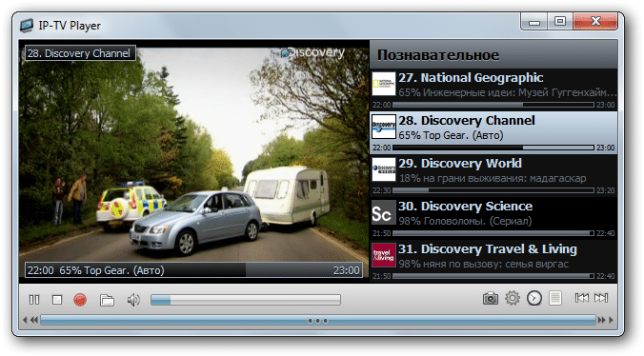
Task: Take a screenshot with the camera icon
Action: tap(491, 298)
